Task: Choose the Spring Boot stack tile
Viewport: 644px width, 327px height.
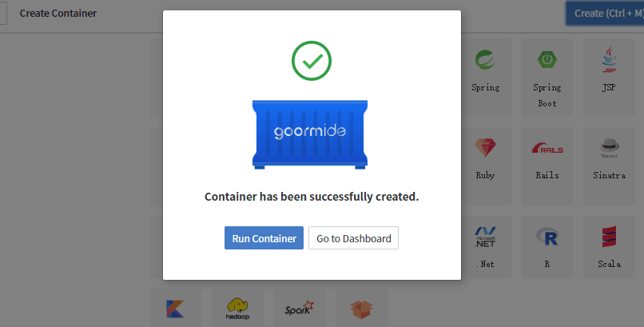Action: coord(547,61)
